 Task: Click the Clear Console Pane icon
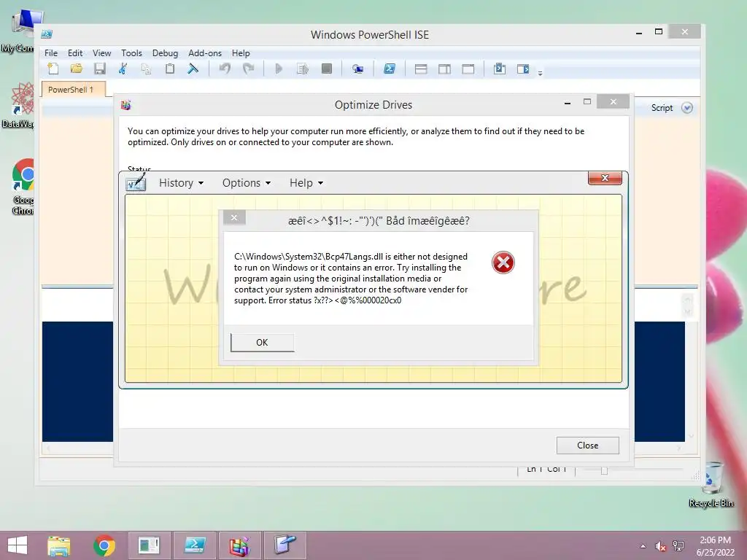pos(193,69)
